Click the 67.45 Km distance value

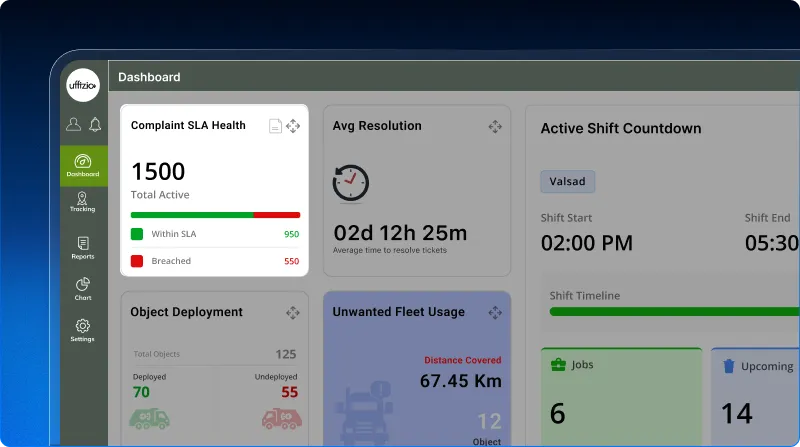461,381
